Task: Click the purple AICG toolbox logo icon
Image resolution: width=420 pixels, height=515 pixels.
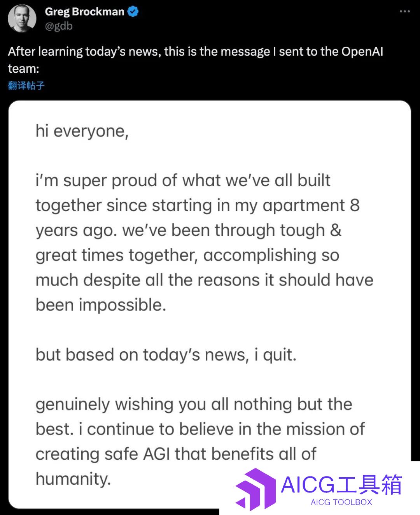Action: [x=255, y=489]
